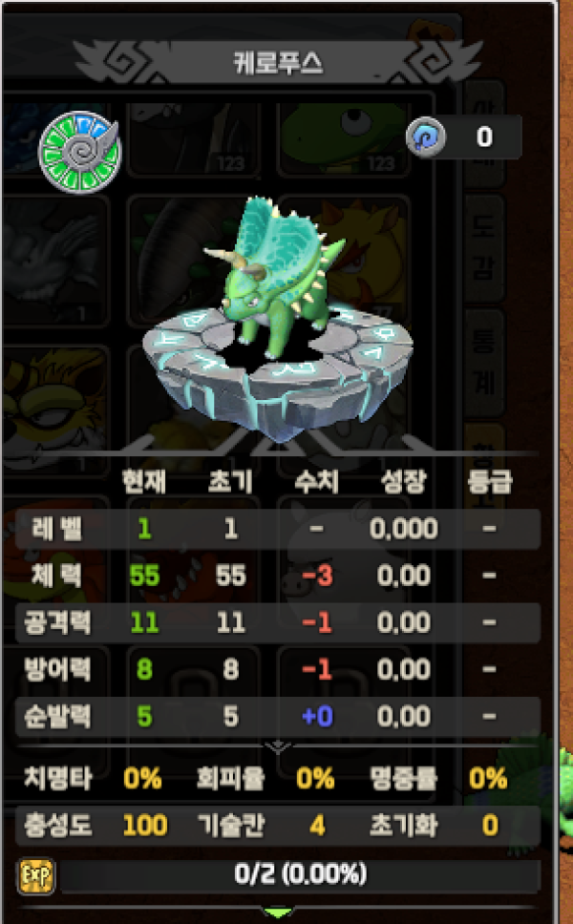Click the 성장 column header
Screen dimensions: 573x924
click(x=403, y=481)
